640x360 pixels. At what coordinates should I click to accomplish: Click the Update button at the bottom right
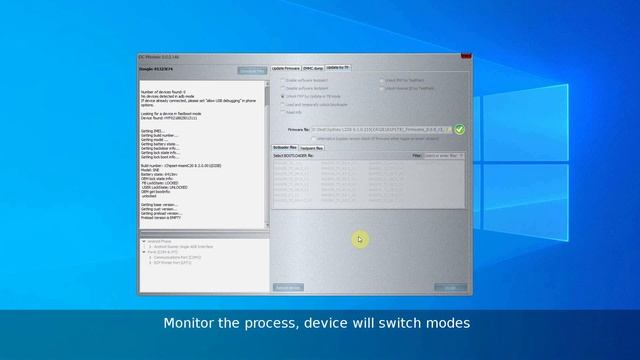point(450,287)
